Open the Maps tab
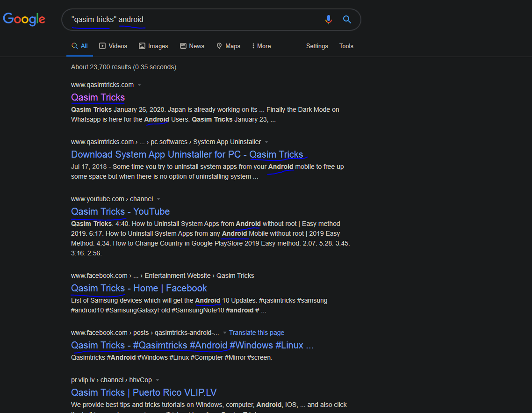The height and width of the screenshot is (413, 532). [x=228, y=46]
